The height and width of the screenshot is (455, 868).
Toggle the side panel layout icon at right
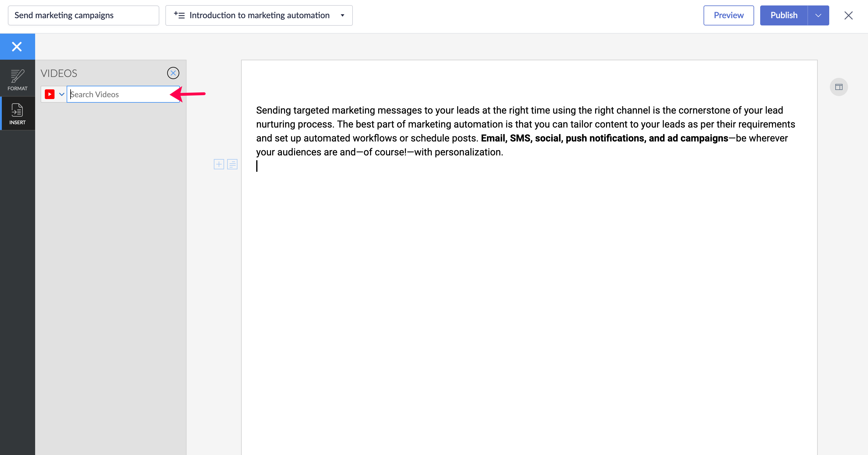click(x=838, y=87)
